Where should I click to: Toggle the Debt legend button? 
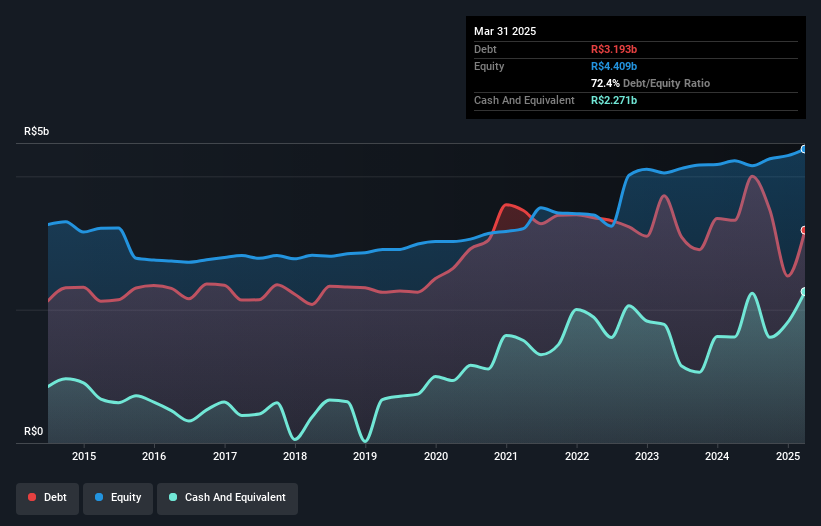pos(48,498)
